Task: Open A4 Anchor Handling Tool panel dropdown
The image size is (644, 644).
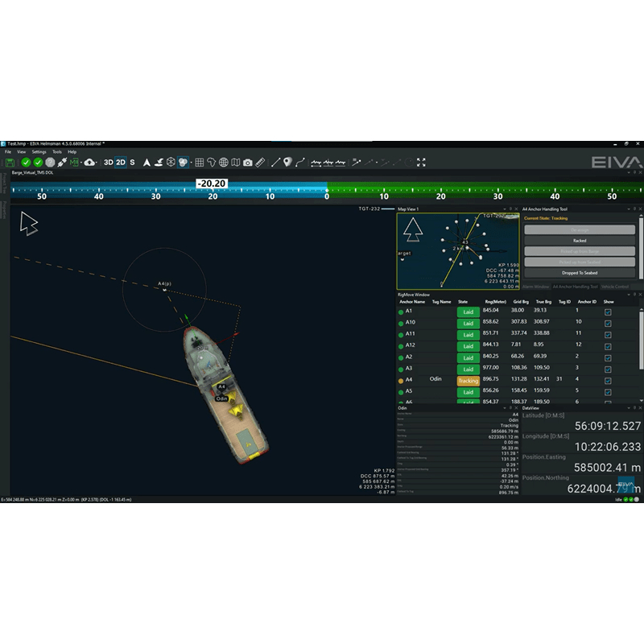Action: pos(629,209)
